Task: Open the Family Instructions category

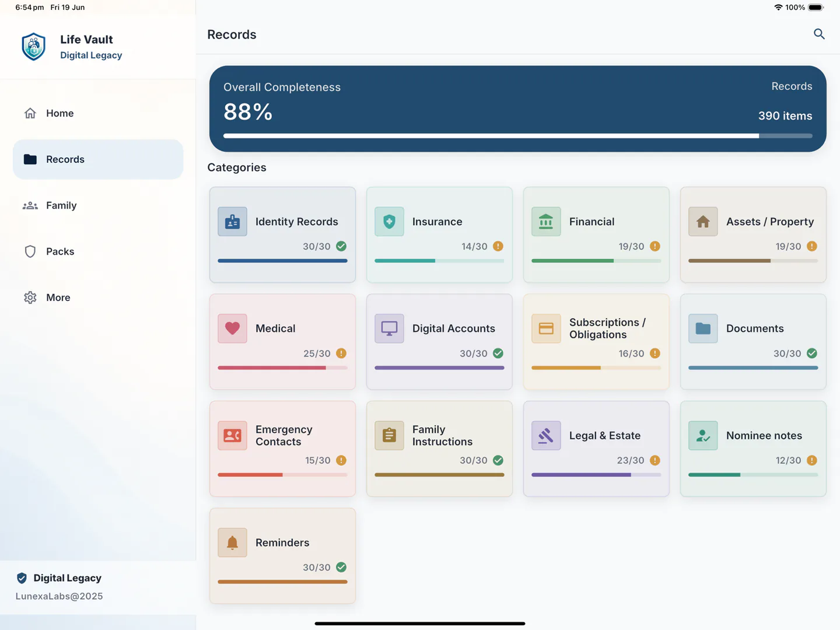Action: click(x=439, y=449)
